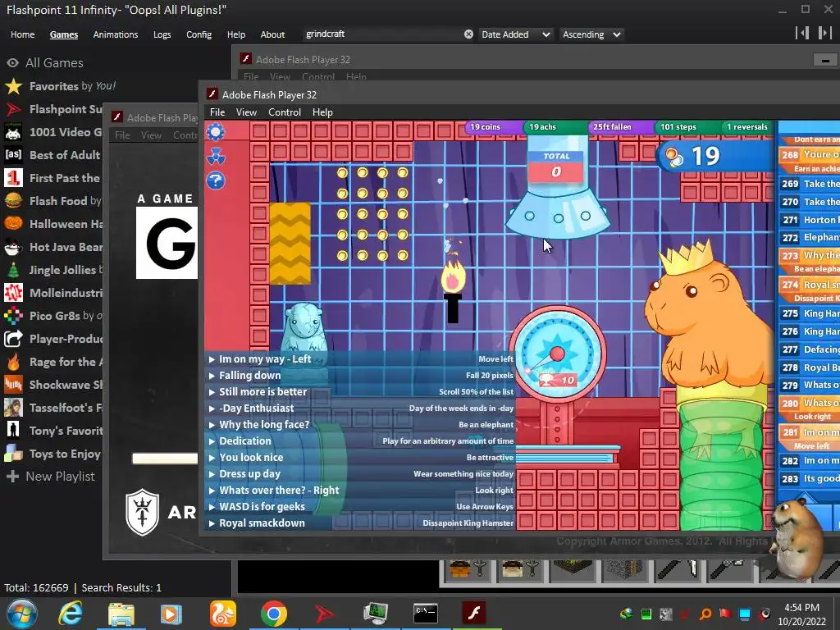Show All Games via eye icon
This screenshot has width=840, height=630.
(13, 62)
